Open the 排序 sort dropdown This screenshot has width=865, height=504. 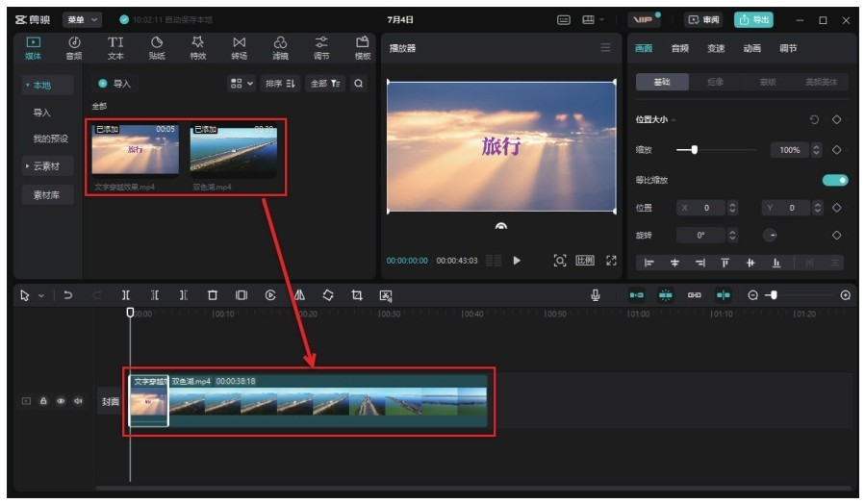(280, 84)
